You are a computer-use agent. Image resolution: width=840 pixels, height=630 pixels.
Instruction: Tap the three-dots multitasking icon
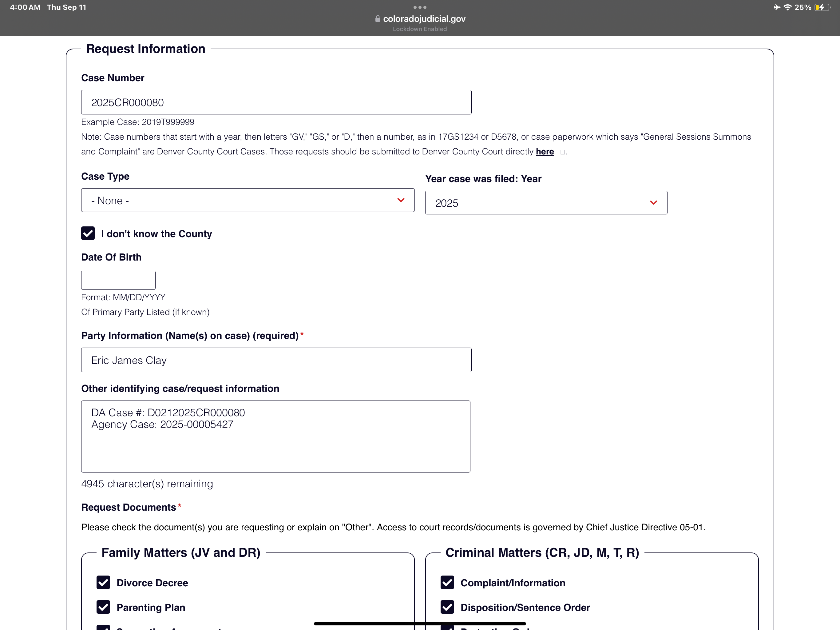(x=420, y=7)
